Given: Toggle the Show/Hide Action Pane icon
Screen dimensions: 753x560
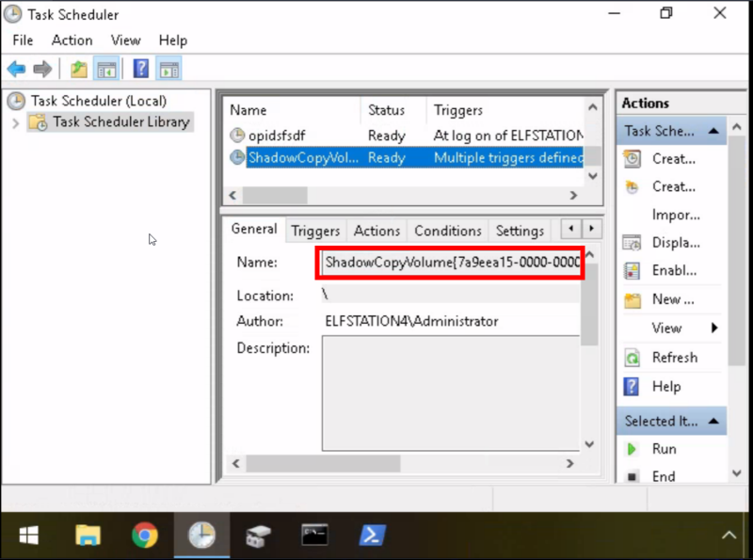Looking at the screenshot, I should (168, 69).
